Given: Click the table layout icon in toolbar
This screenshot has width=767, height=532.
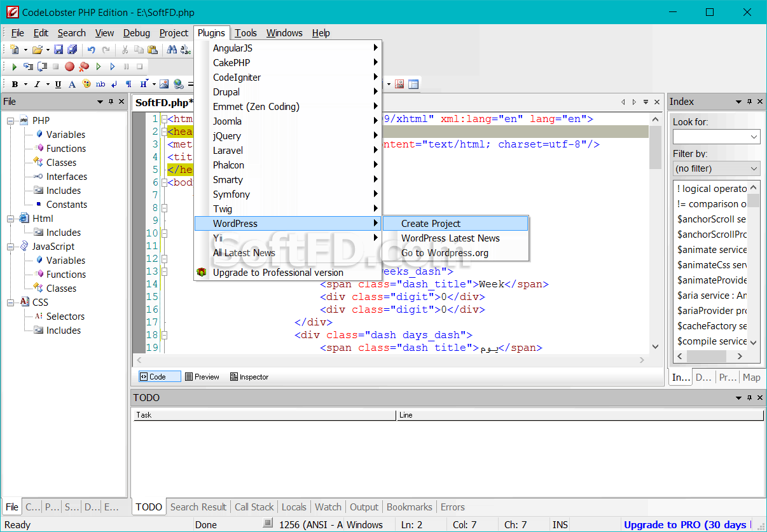Looking at the screenshot, I should pyautogui.click(x=413, y=84).
